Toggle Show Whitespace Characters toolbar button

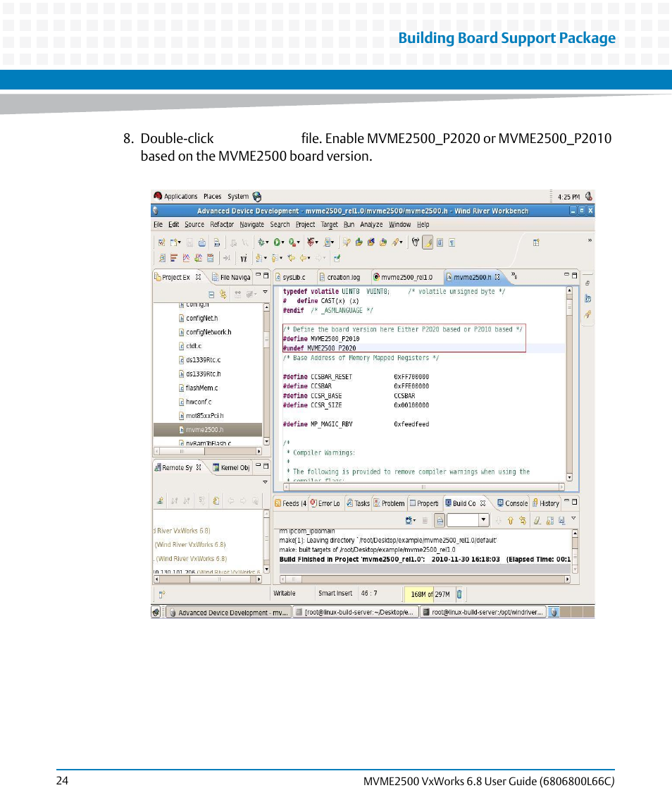[452, 242]
